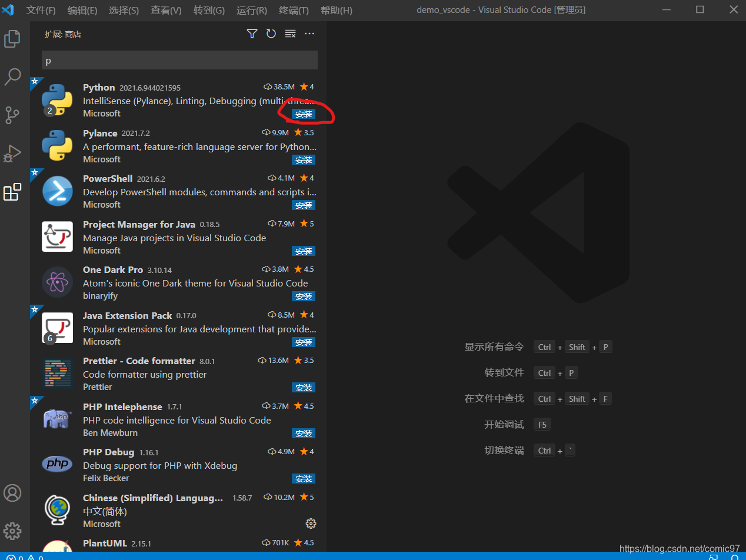Image resolution: width=746 pixels, height=560 pixels.
Task: Install the PowerShell extension
Action: point(304,205)
